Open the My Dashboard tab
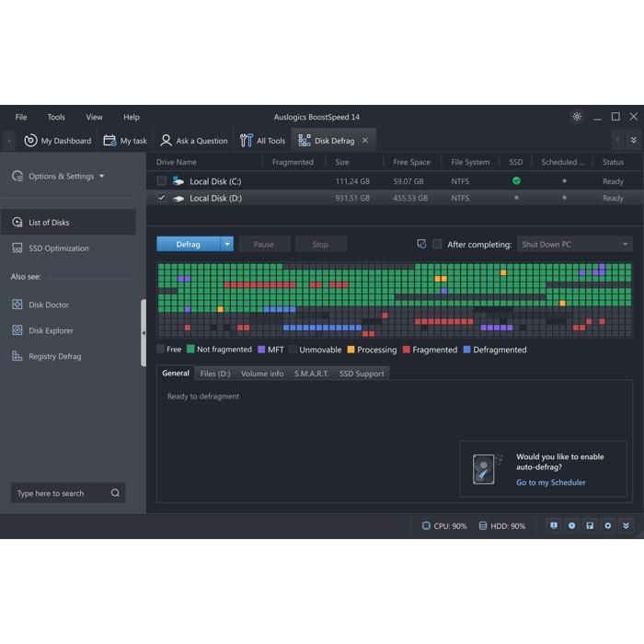 57,141
